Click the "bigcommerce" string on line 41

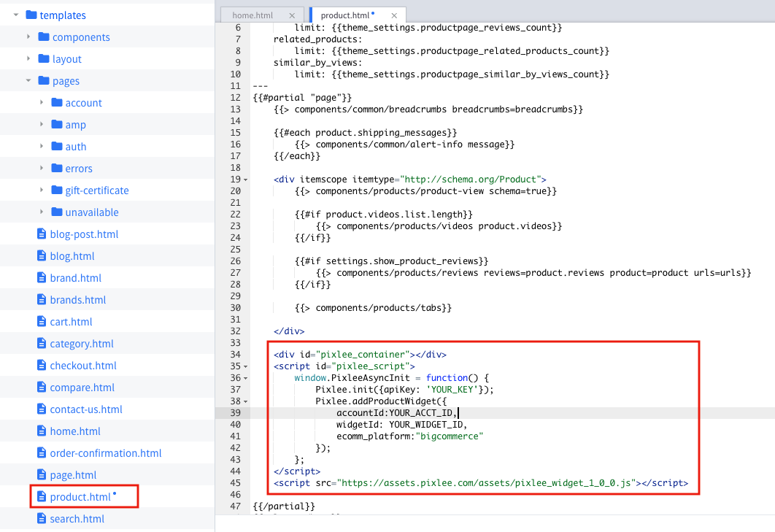pyautogui.click(x=450, y=436)
